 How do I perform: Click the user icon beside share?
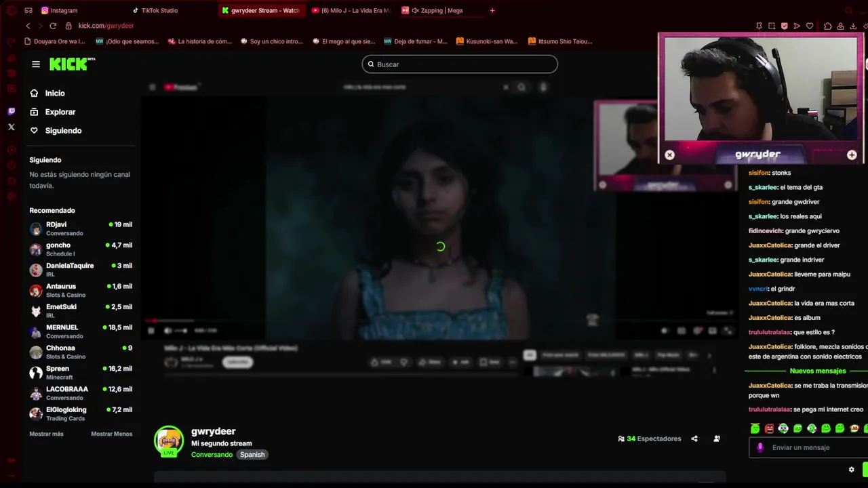(717, 439)
